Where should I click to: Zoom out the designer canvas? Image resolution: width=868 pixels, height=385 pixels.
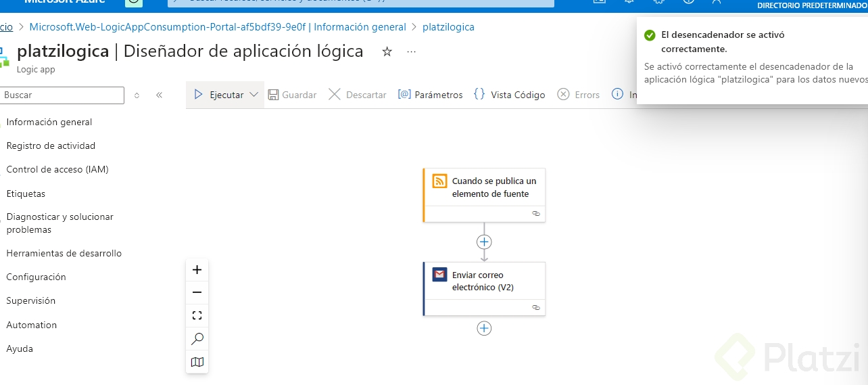pos(197,293)
